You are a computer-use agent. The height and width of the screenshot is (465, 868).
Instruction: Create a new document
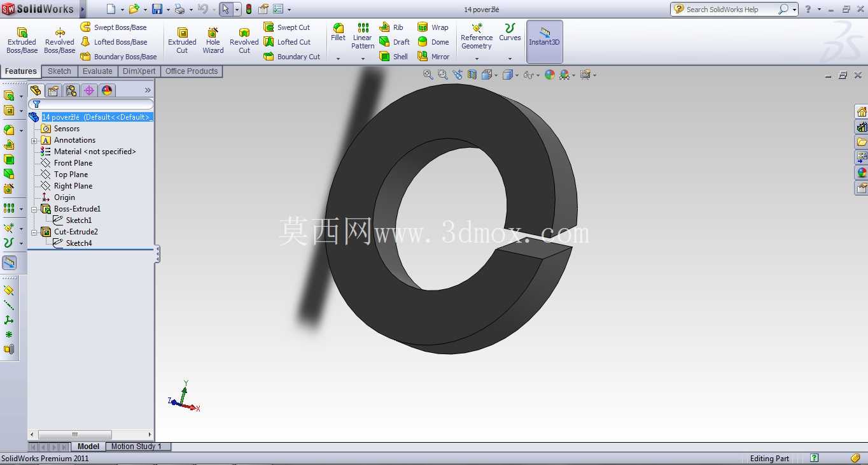point(111,9)
